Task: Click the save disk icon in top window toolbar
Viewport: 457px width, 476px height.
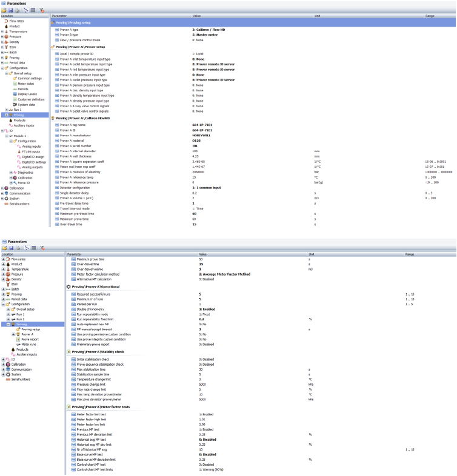Action: (11, 10)
